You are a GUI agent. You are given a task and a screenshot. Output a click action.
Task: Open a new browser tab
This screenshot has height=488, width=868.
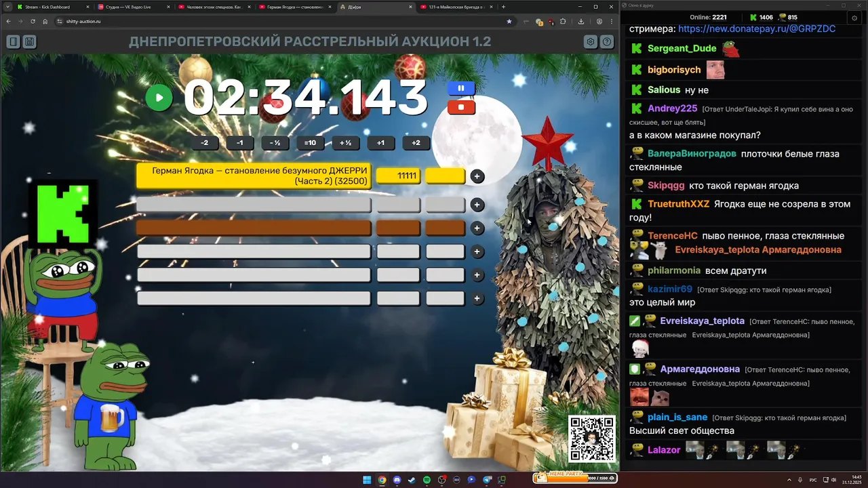click(503, 7)
